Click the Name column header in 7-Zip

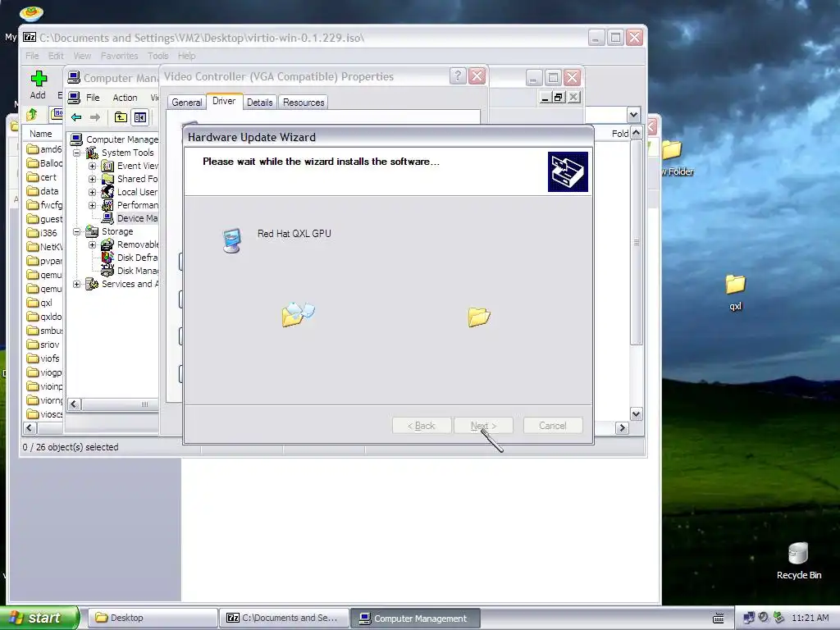41,134
